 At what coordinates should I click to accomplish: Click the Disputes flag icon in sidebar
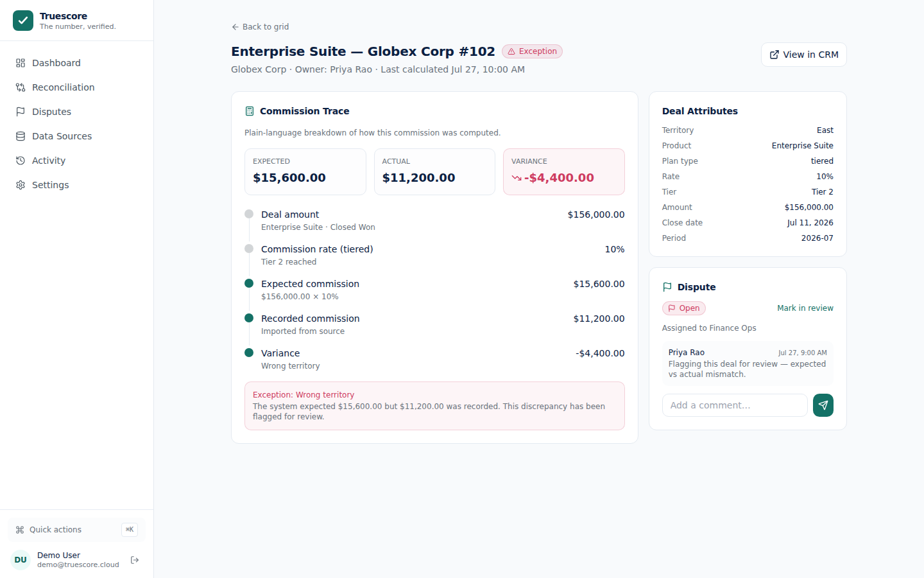point(21,112)
